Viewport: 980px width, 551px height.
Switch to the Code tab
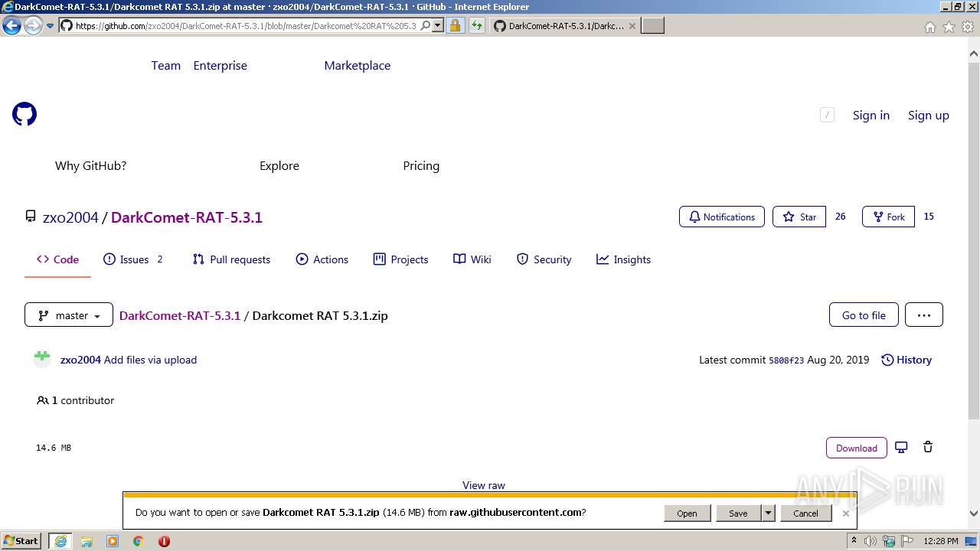57,259
